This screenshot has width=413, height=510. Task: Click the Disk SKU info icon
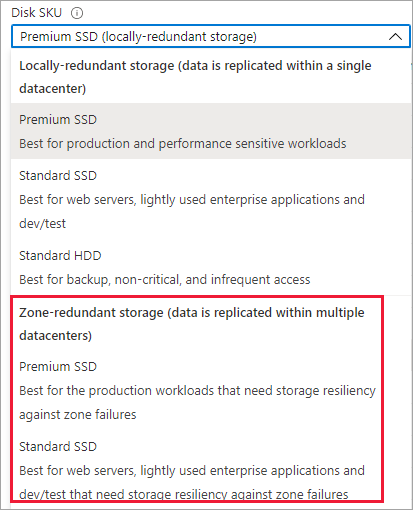[x=77, y=13]
